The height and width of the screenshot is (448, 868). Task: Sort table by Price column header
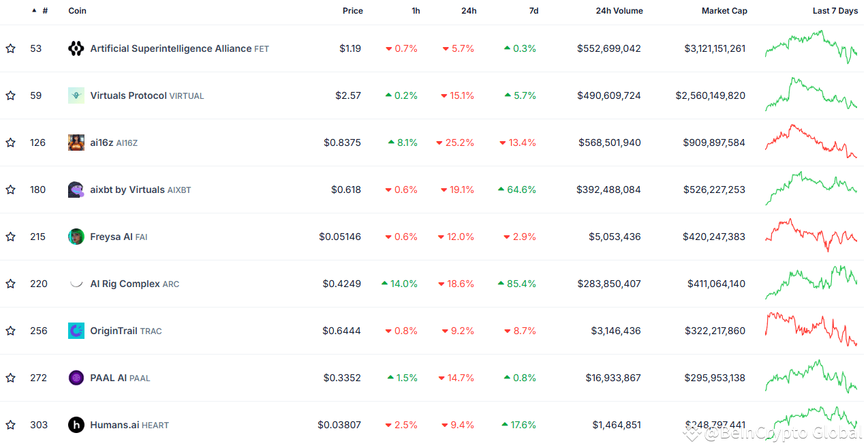353,11
